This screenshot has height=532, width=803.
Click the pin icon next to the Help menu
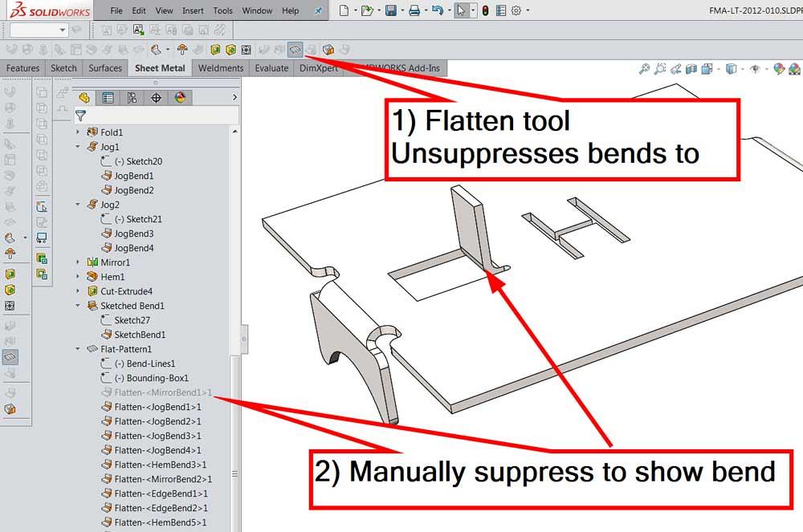click(x=318, y=11)
